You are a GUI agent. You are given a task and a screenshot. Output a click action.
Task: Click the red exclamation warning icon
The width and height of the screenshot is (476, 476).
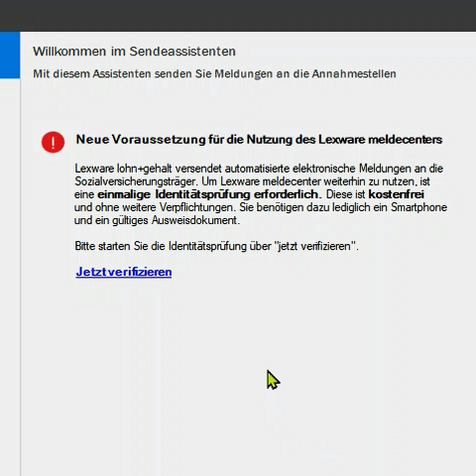[53, 142]
